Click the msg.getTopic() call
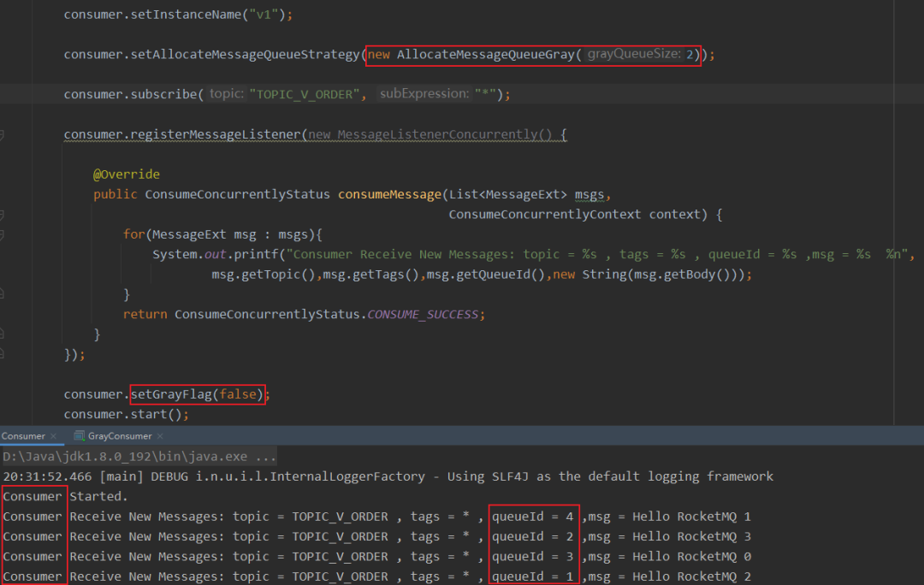 [264, 275]
